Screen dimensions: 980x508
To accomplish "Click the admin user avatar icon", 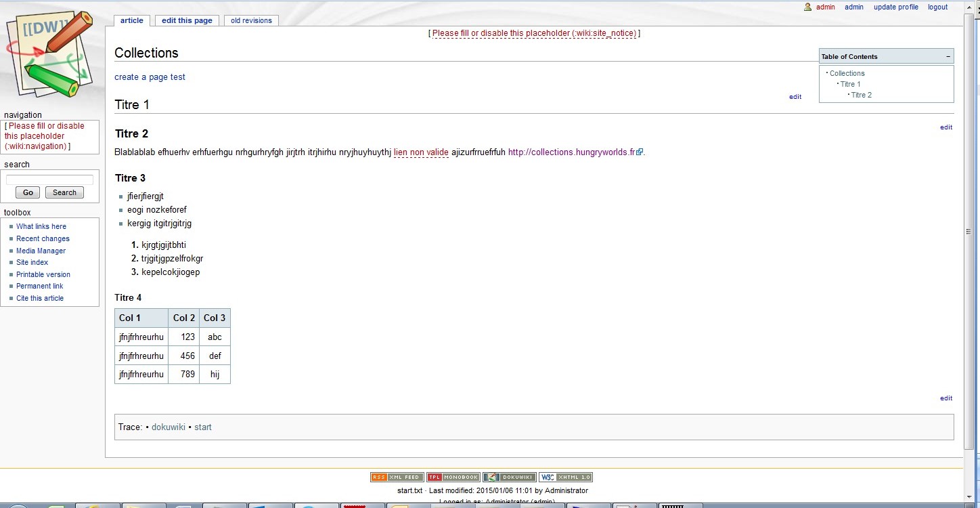I will [807, 7].
